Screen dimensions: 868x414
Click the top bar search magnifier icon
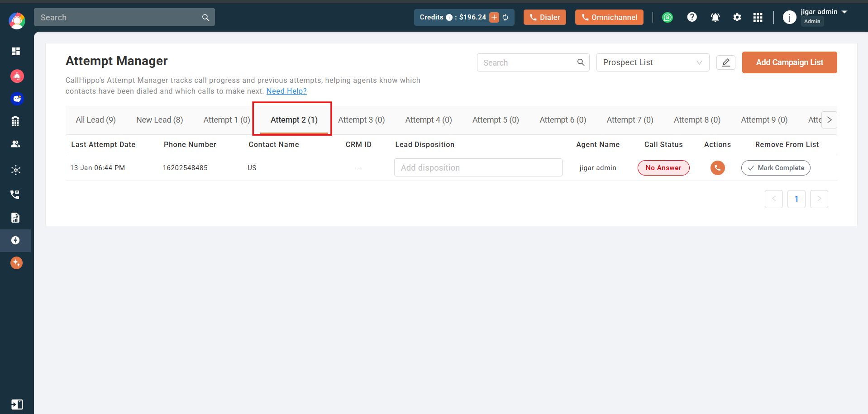(205, 18)
